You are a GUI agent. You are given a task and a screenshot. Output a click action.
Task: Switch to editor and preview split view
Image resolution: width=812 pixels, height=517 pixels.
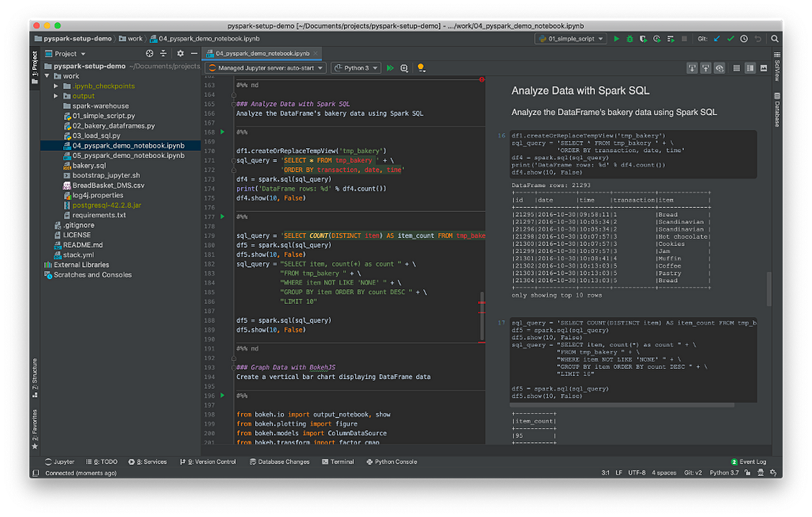click(750, 68)
